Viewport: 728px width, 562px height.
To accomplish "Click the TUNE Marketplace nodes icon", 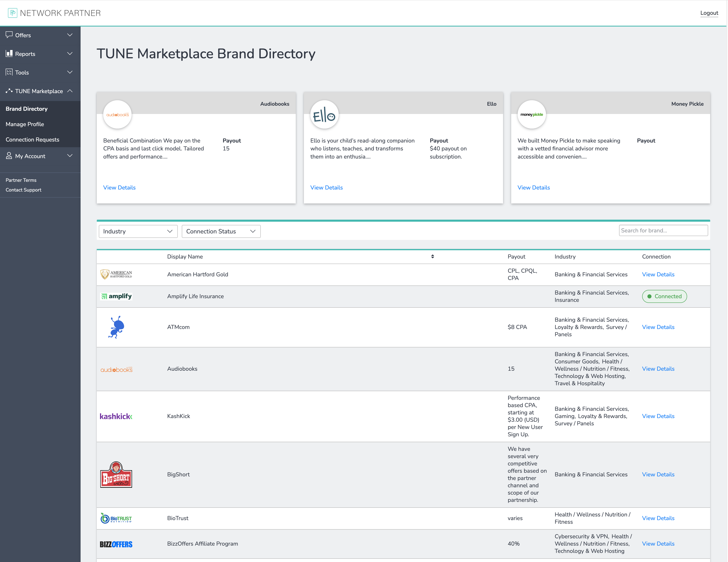I will click(x=9, y=91).
